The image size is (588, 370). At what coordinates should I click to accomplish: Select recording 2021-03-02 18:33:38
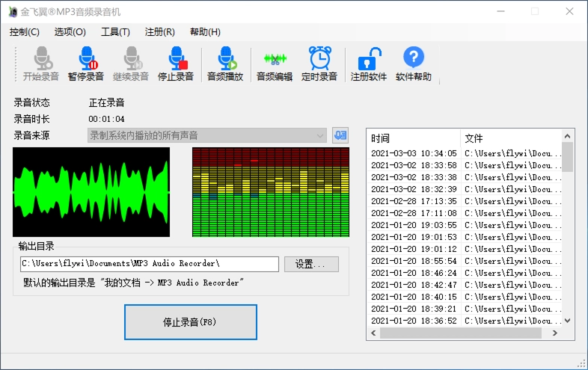465,177
